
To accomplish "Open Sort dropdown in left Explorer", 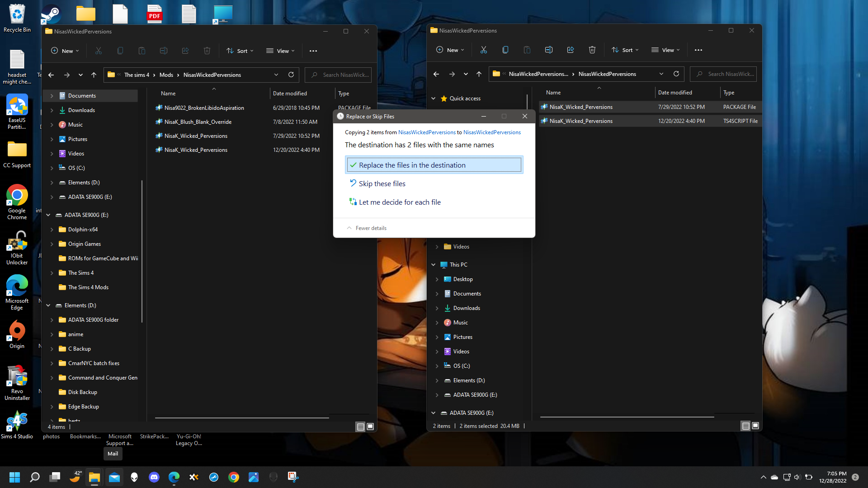I will pyautogui.click(x=240, y=51).
